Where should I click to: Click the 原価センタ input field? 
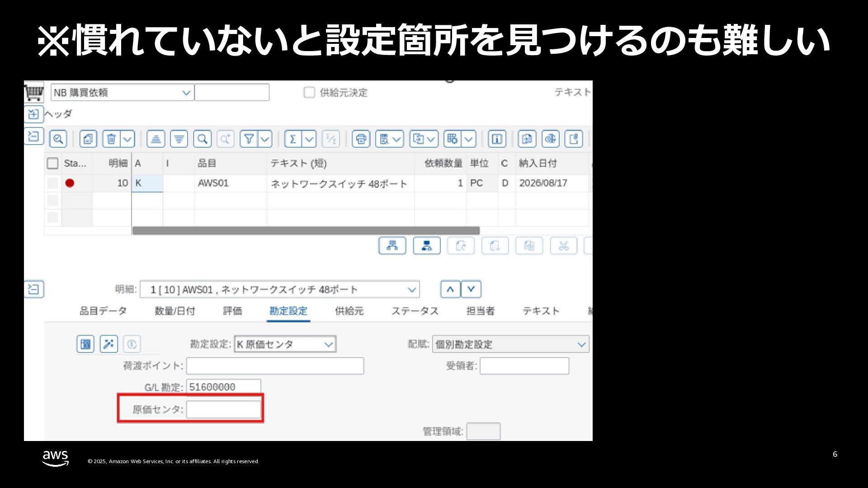pos(224,410)
